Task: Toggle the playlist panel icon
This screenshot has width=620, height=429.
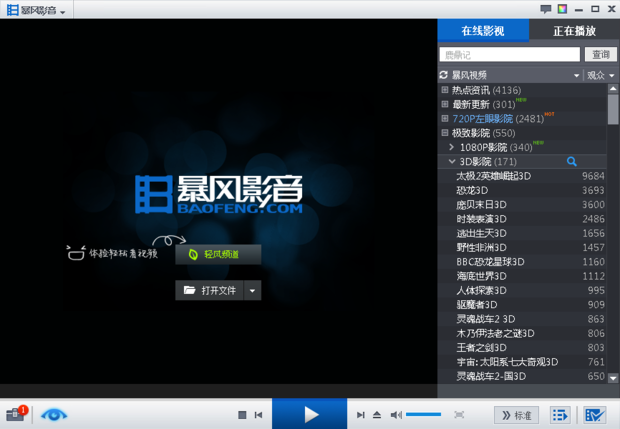Action: [560, 415]
